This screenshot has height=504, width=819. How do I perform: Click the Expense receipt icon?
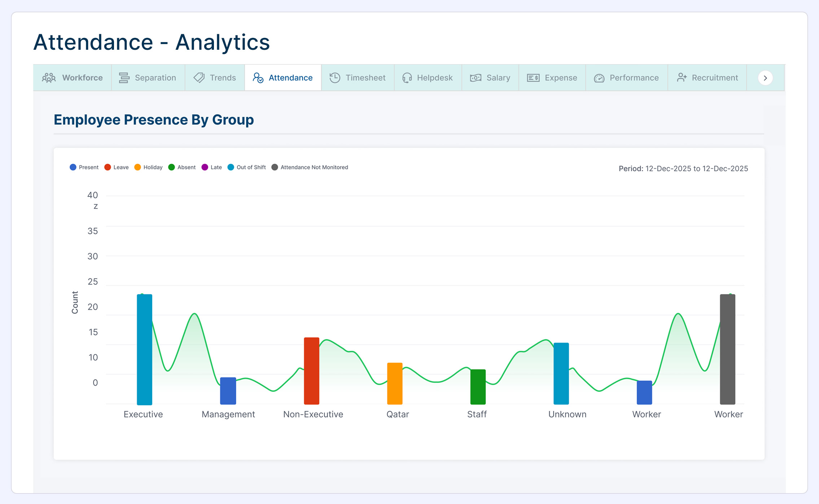coord(533,78)
